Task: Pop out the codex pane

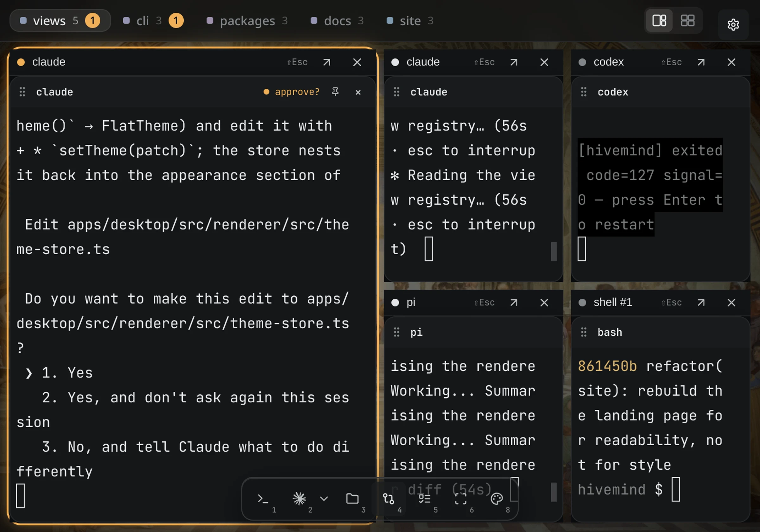Action: (701, 62)
